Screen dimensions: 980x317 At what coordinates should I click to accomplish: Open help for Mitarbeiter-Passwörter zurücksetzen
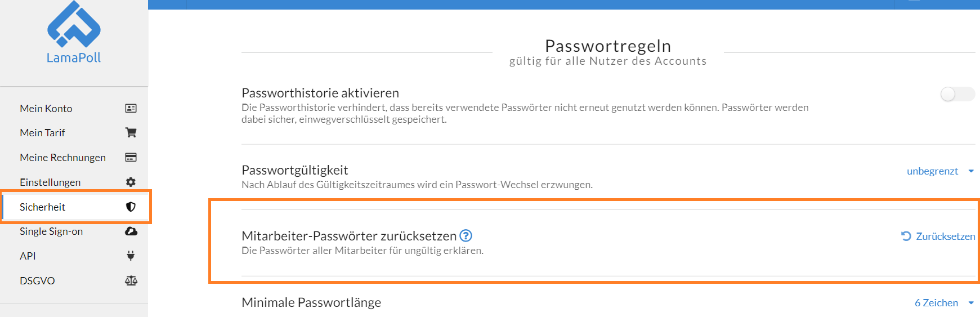[466, 235]
